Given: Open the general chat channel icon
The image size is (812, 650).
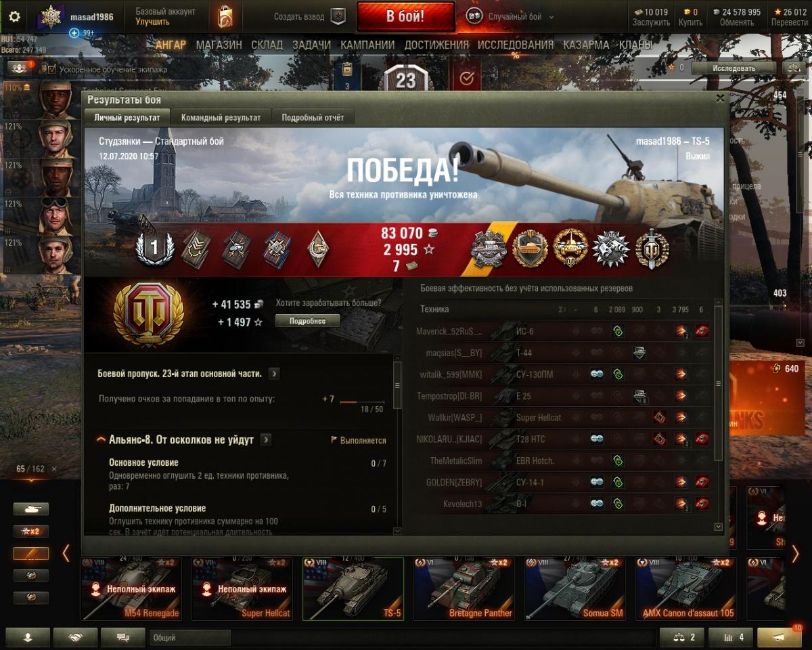Looking at the screenshot, I should point(123,637).
